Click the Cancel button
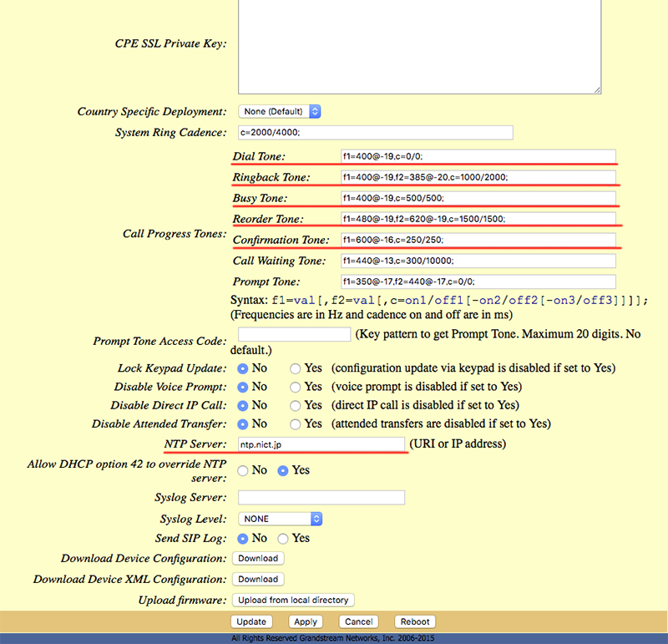This screenshot has width=668, height=644. coord(359,621)
